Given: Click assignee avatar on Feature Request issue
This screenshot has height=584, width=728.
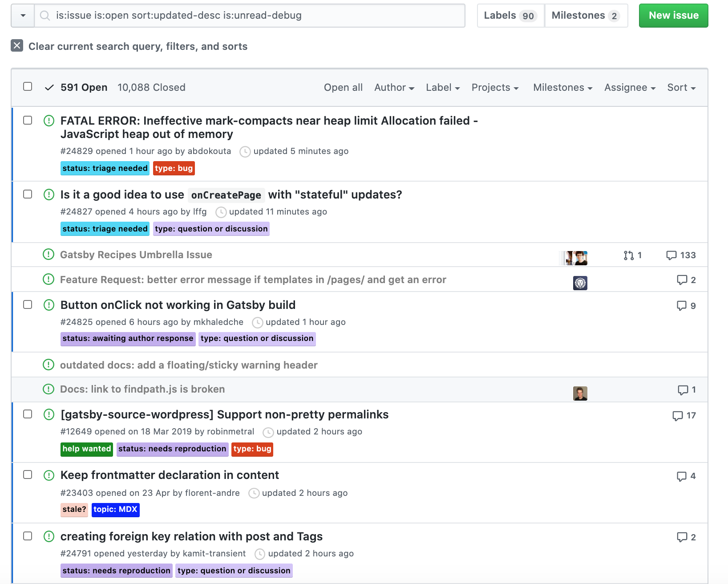Looking at the screenshot, I should click(x=580, y=283).
